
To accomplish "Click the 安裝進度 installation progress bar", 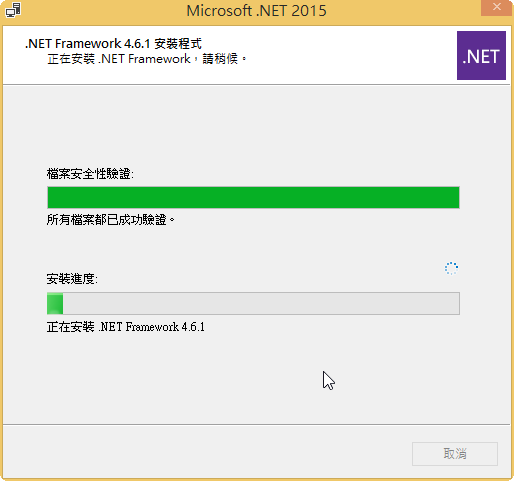I will click(253, 303).
